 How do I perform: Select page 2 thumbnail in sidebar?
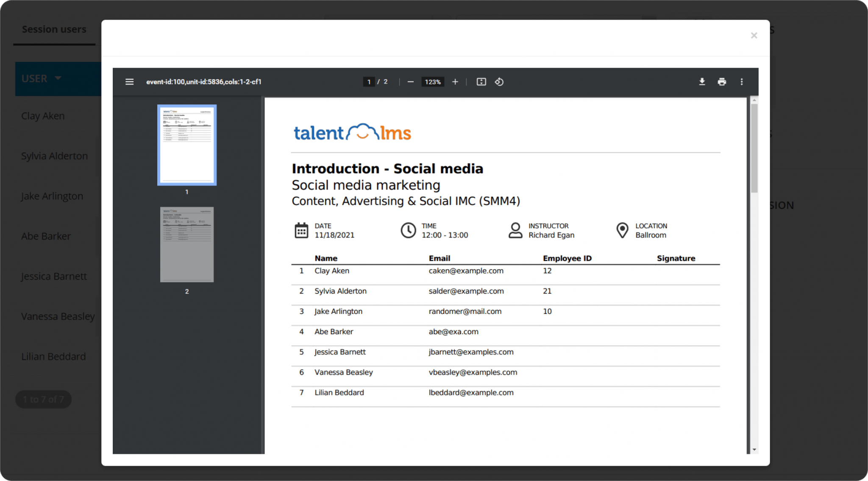tap(187, 244)
